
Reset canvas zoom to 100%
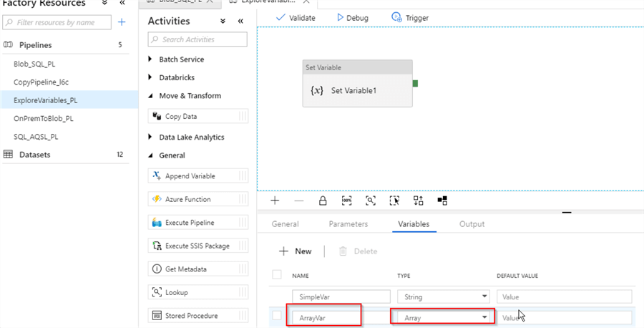coord(346,201)
